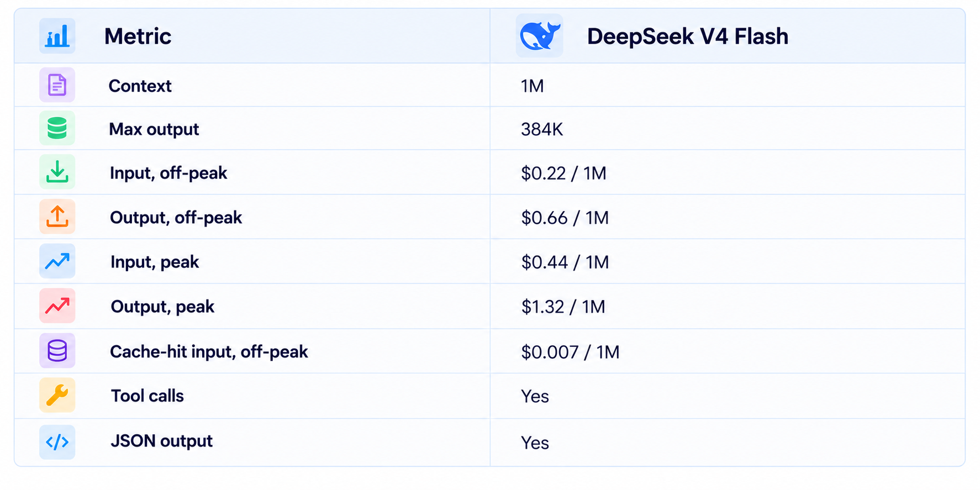The image size is (980, 490).
Task: Select the 384K max output value
Action: tap(542, 129)
